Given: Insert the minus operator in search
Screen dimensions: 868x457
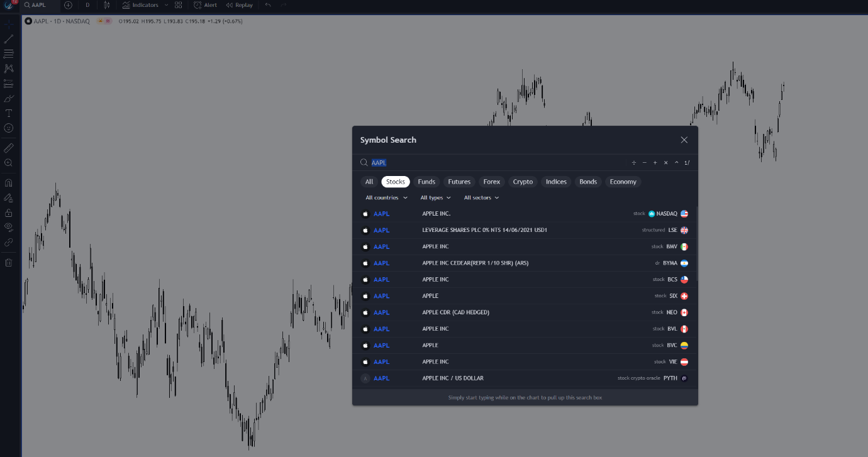Looking at the screenshot, I should coord(645,163).
